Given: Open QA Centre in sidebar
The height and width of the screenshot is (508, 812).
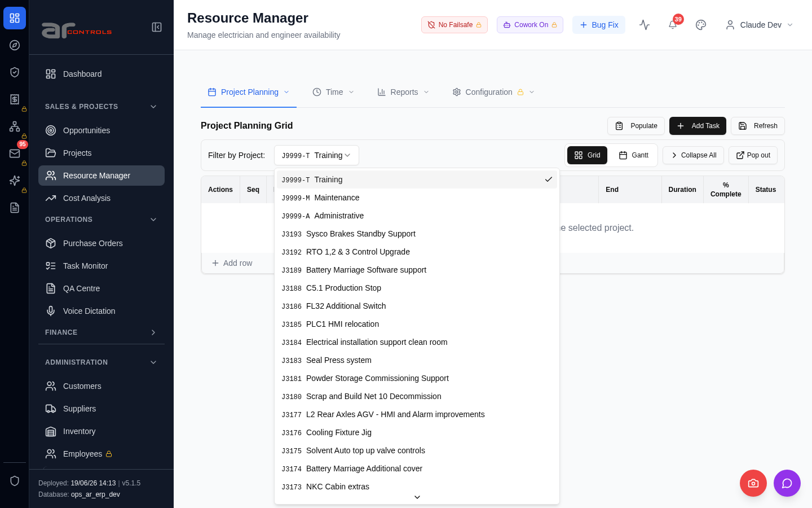Looking at the screenshot, I should 101,288.
